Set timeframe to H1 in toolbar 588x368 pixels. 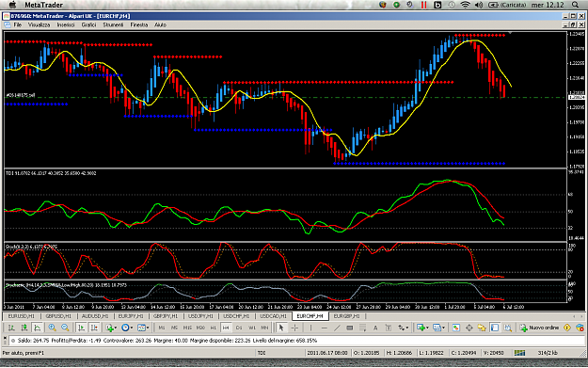[x=214, y=328]
